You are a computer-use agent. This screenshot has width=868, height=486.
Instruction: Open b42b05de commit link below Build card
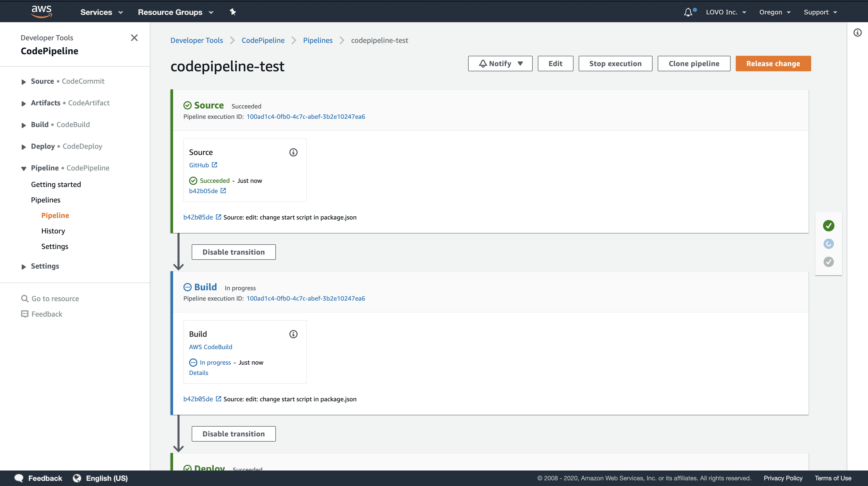click(x=198, y=399)
